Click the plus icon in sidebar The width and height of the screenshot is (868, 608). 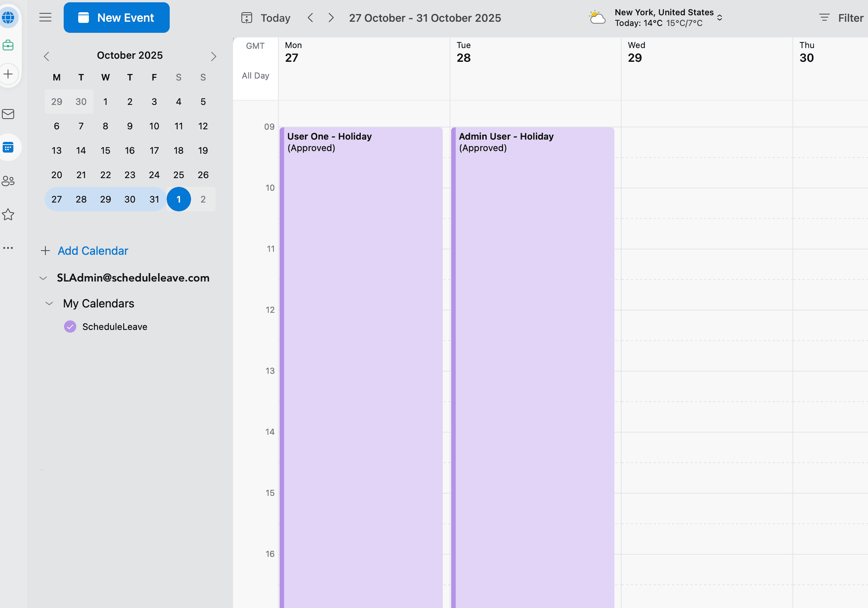pos(8,74)
